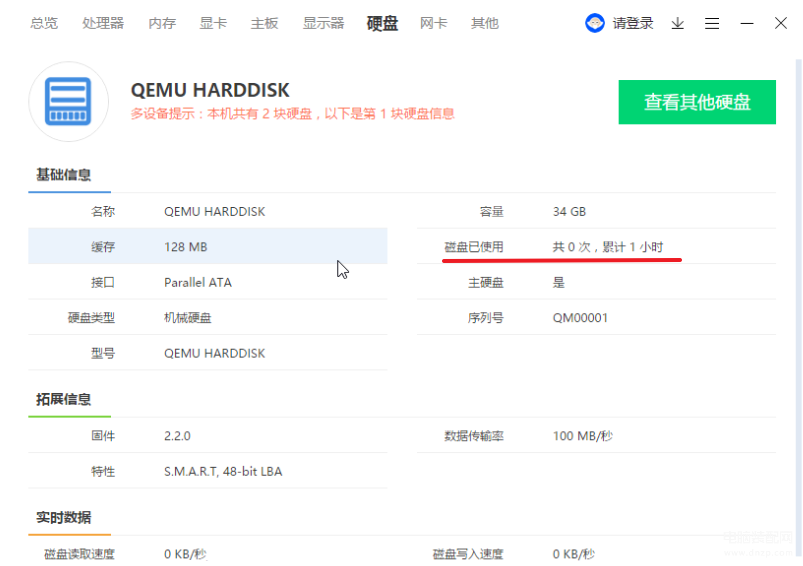The width and height of the screenshot is (803, 566).
Task: Open the hamburger menu icon
Action: tap(712, 23)
